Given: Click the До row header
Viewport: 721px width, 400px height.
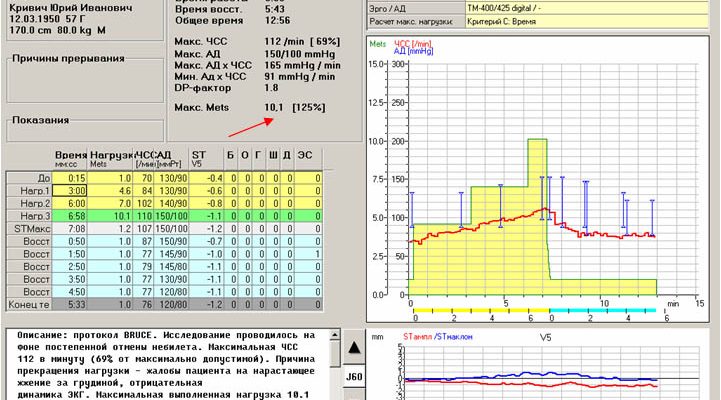Looking at the screenshot, I should point(27,177).
